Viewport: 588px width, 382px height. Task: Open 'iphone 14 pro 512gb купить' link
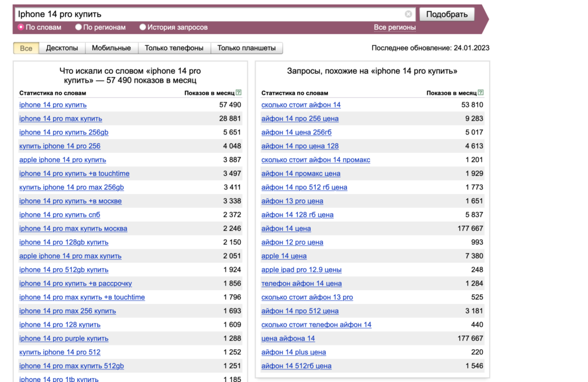(x=64, y=270)
